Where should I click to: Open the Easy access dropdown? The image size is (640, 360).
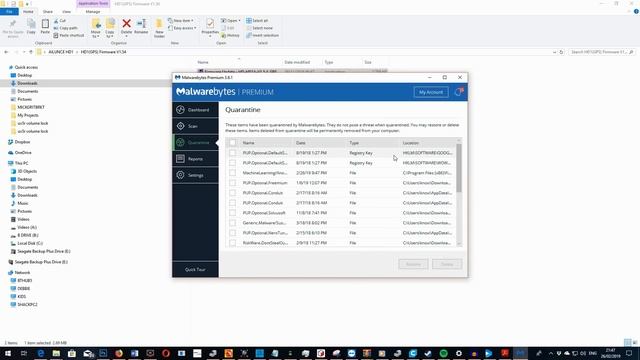[x=182, y=28]
